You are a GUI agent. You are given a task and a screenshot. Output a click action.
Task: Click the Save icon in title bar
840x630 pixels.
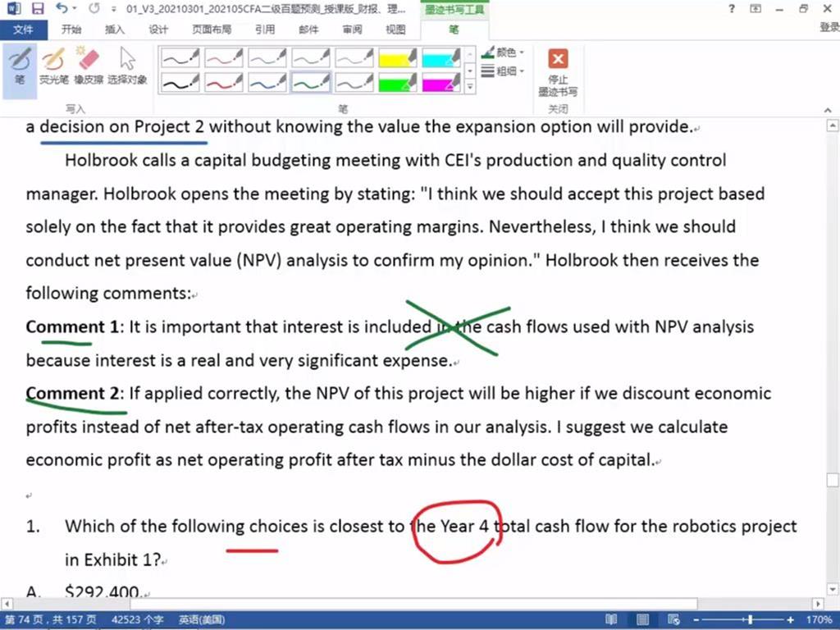click(38, 9)
